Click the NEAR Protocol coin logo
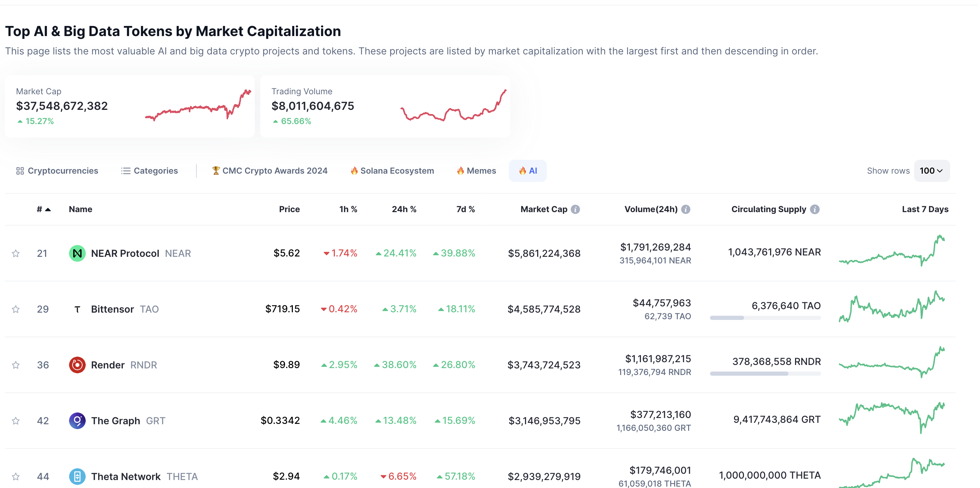 (77, 253)
